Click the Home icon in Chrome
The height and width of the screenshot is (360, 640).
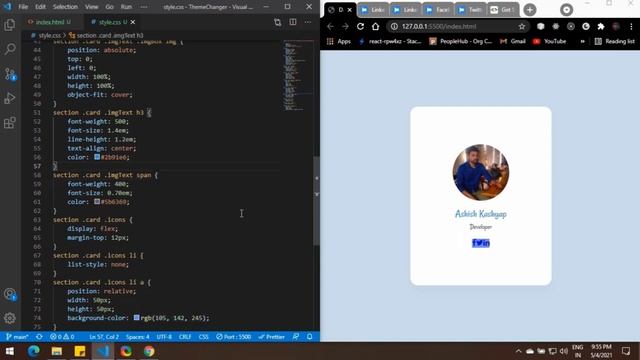(376, 27)
